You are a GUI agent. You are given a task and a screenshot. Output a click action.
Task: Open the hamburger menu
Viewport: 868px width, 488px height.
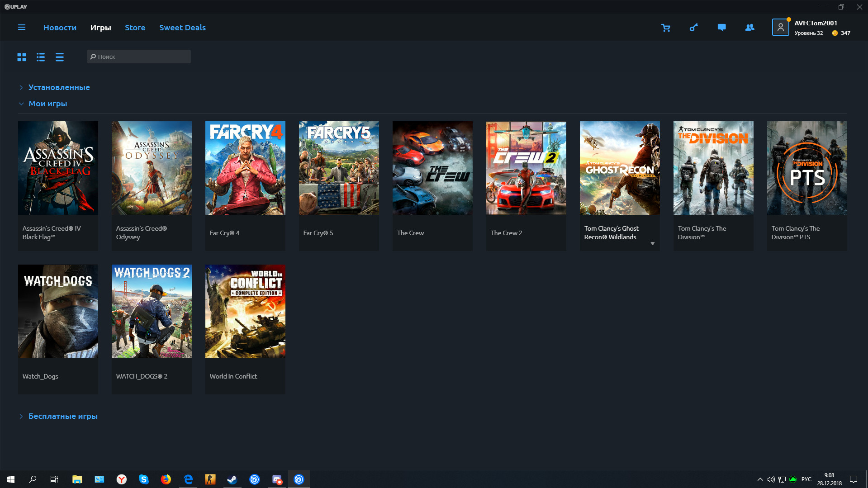[21, 28]
